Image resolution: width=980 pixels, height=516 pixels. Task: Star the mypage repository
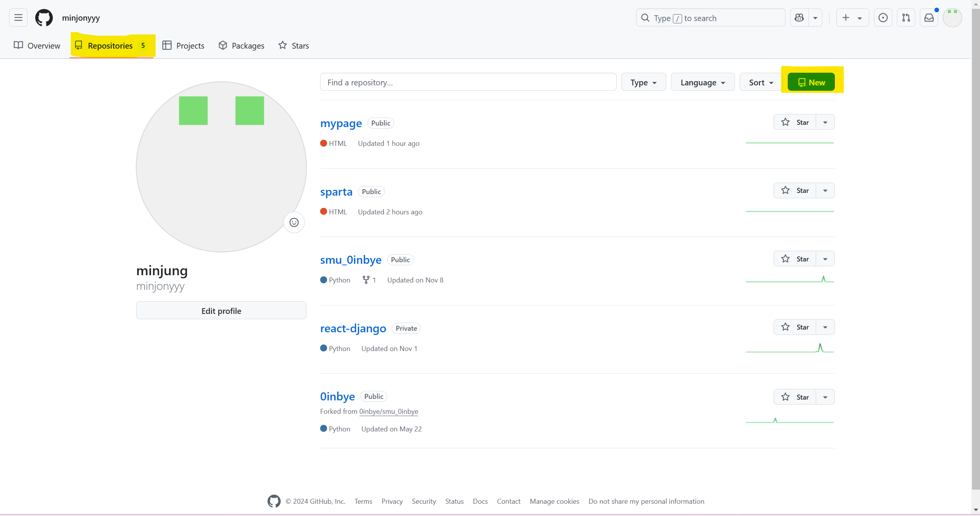795,122
